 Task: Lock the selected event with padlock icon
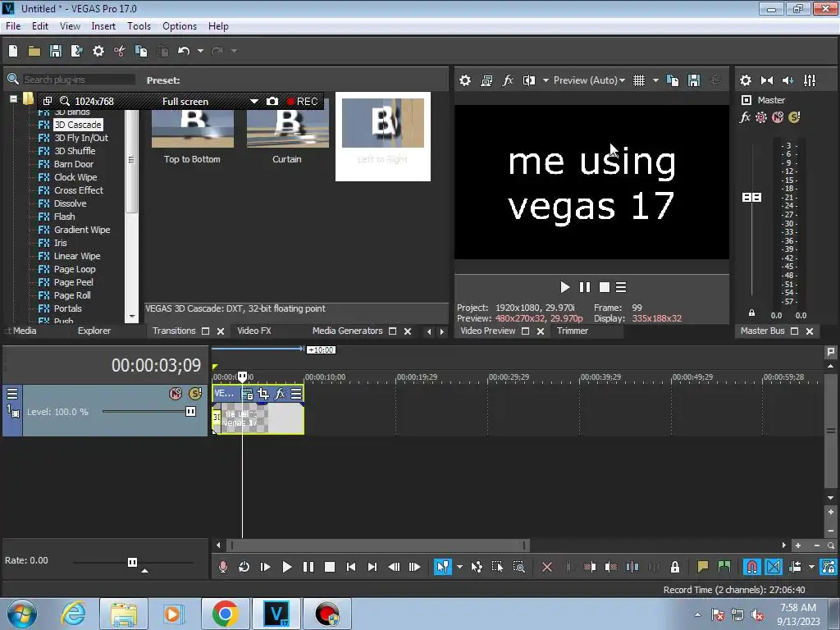[x=675, y=567]
